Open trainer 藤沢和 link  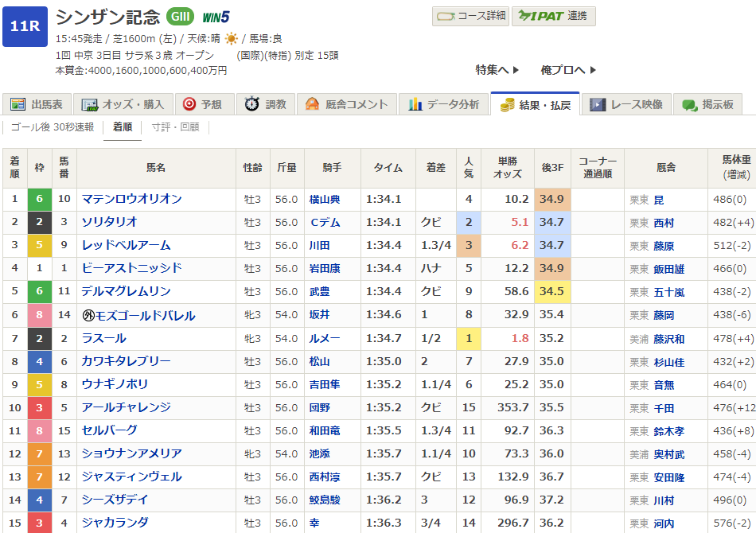click(x=668, y=338)
